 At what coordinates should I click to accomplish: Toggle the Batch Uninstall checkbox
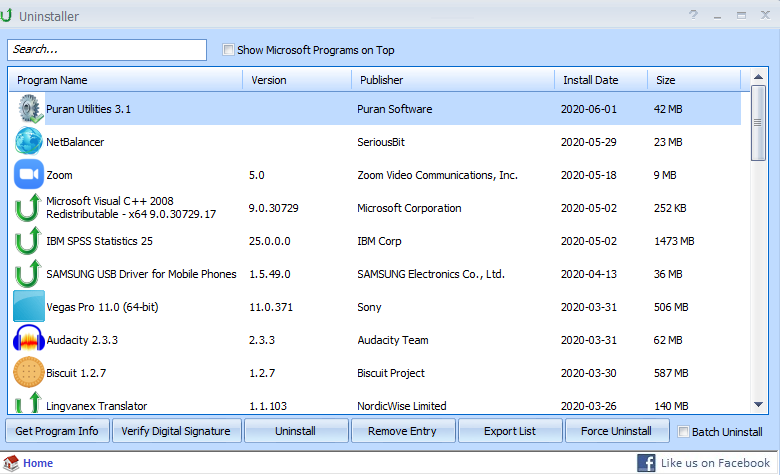[684, 432]
